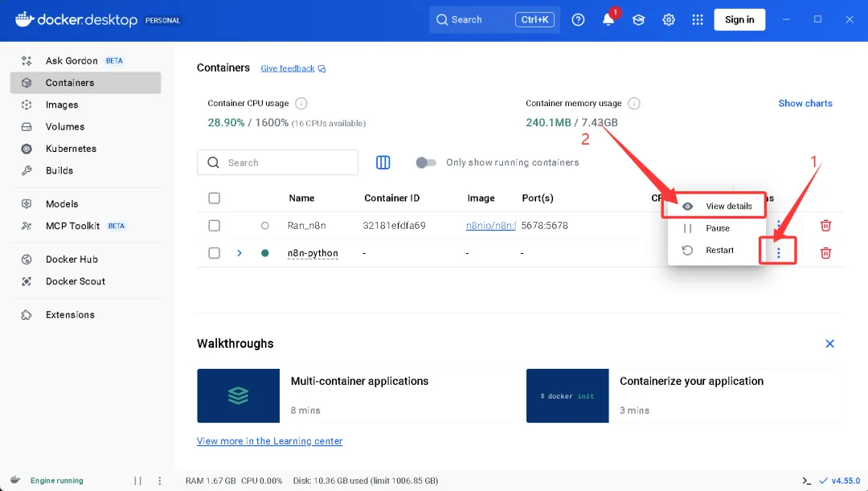This screenshot has height=491, width=868.
Task: Click the memory usage info icon
Action: (634, 104)
